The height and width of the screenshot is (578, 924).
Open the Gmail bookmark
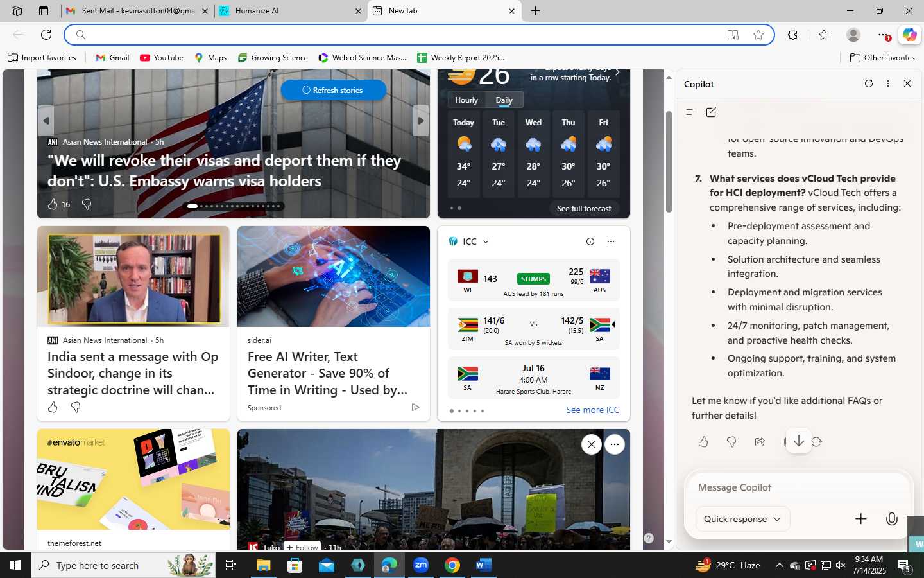[112, 58]
